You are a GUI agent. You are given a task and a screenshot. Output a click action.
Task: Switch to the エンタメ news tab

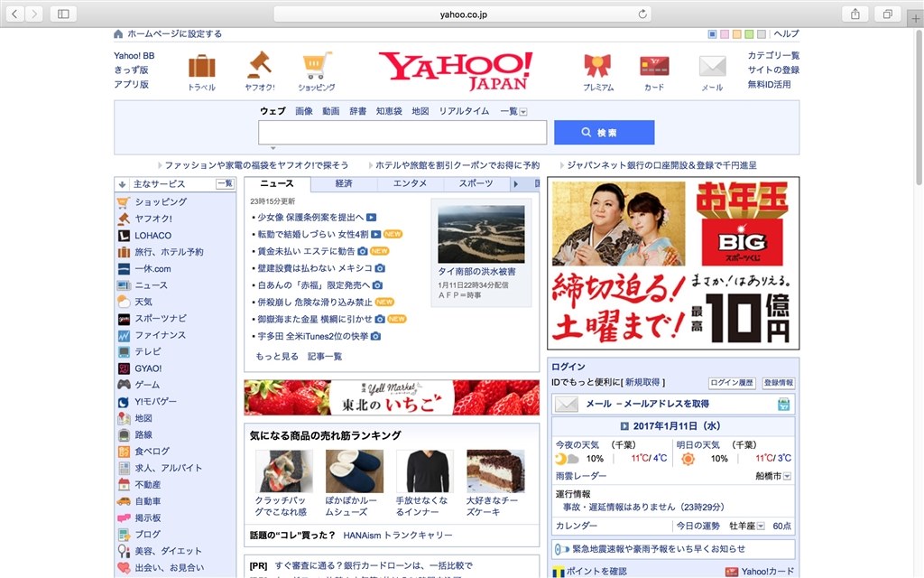click(x=410, y=183)
